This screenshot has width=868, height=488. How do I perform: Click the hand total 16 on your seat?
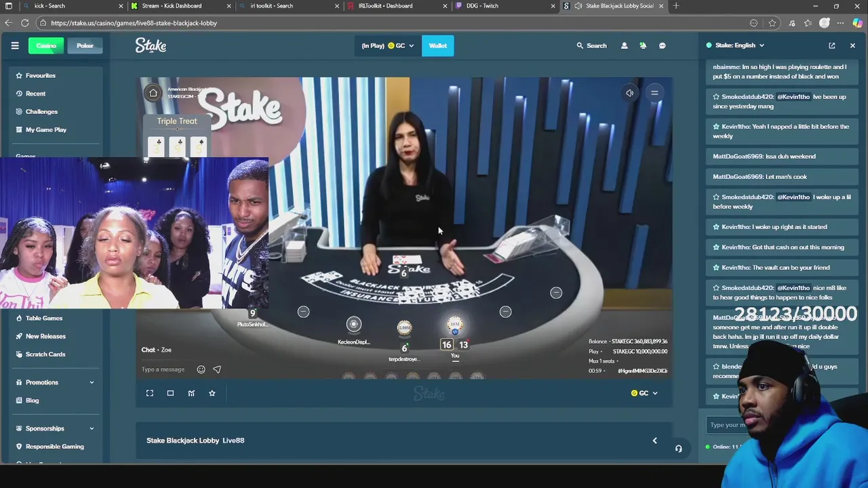(446, 345)
